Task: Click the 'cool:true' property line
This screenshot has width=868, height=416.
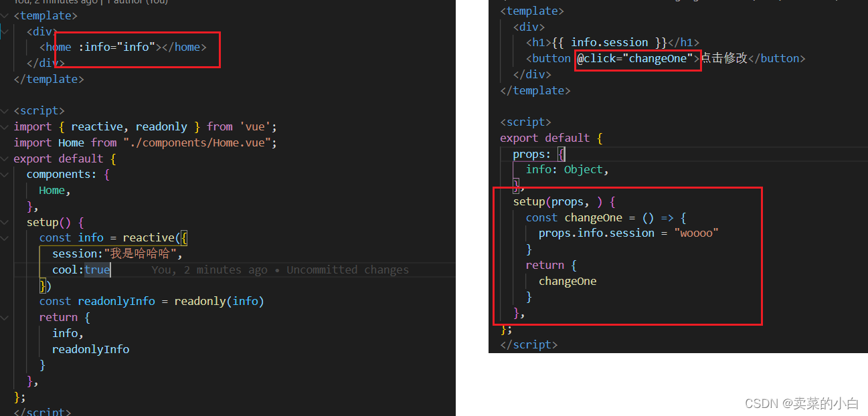Action: point(81,270)
